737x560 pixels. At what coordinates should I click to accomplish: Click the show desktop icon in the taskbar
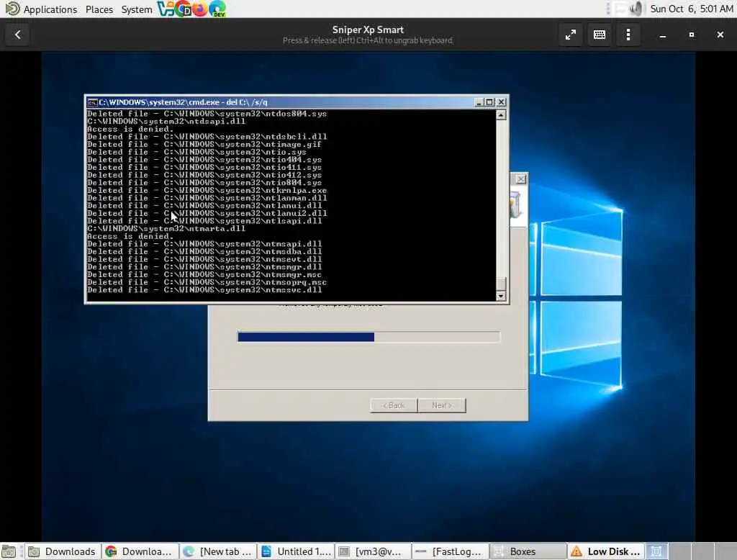coord(9,551)
